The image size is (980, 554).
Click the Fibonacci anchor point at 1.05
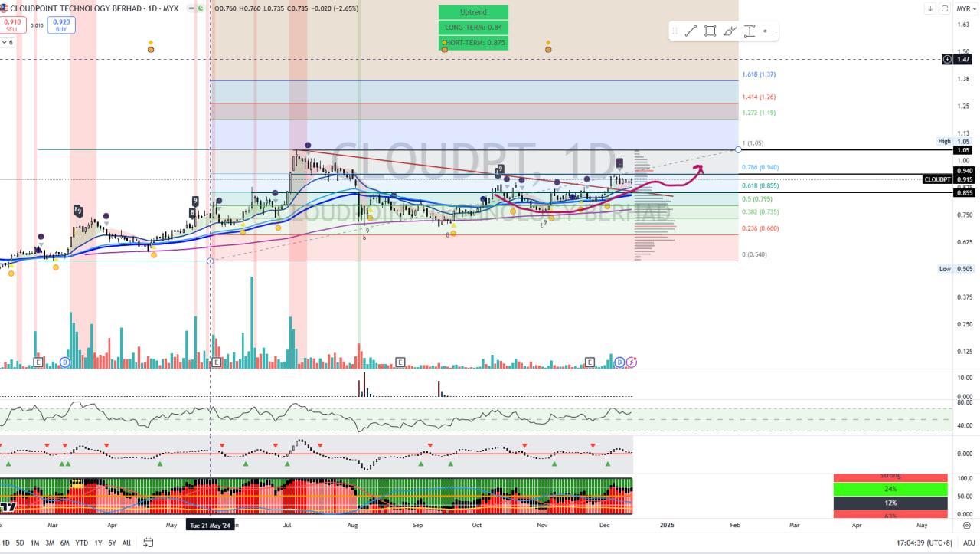coord(737,149)
